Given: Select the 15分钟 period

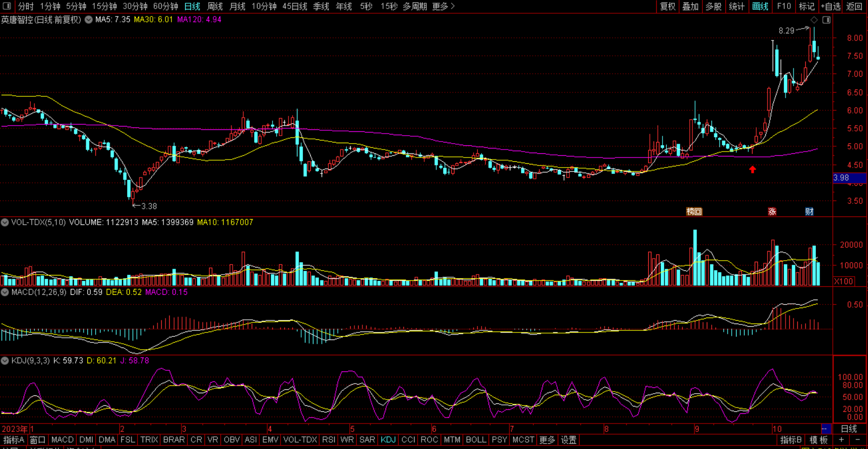Looking at the screenshot, I should click(104, 6).
